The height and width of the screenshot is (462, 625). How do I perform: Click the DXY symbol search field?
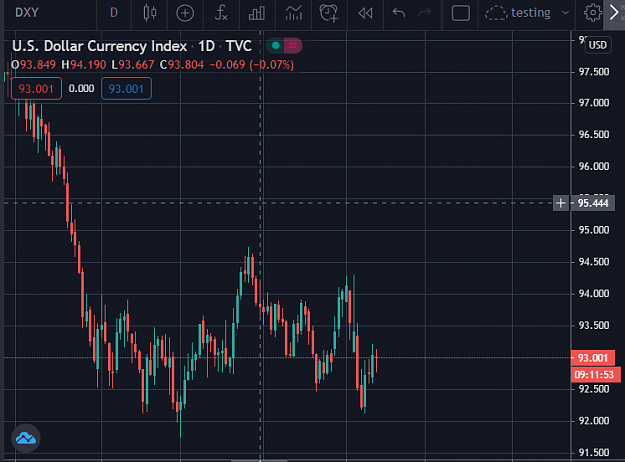pos(27,13)
